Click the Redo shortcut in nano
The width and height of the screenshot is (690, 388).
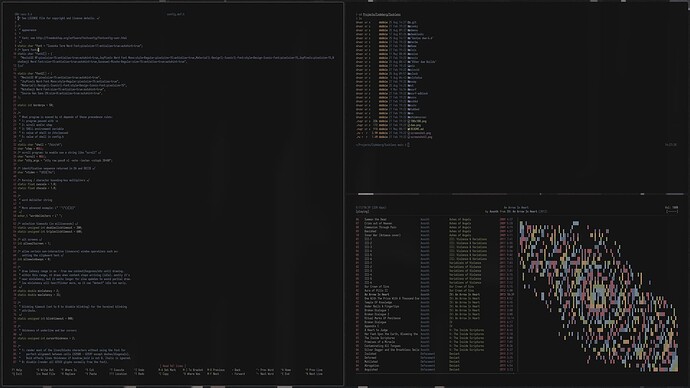point(139,374)
